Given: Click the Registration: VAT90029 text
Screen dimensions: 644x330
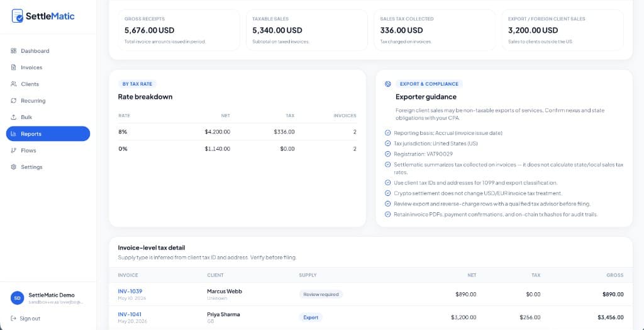Looking at the screenshot, I should (x=423, y=154).
